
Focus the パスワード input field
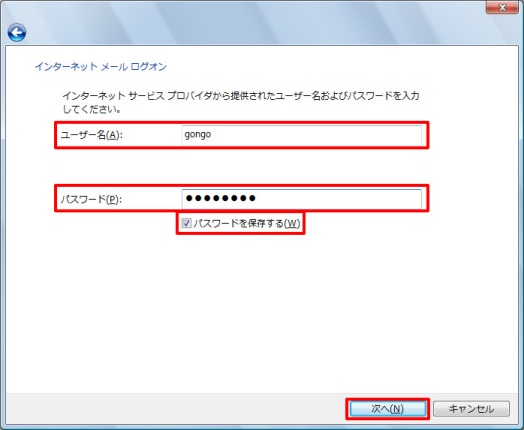(301, 198)
